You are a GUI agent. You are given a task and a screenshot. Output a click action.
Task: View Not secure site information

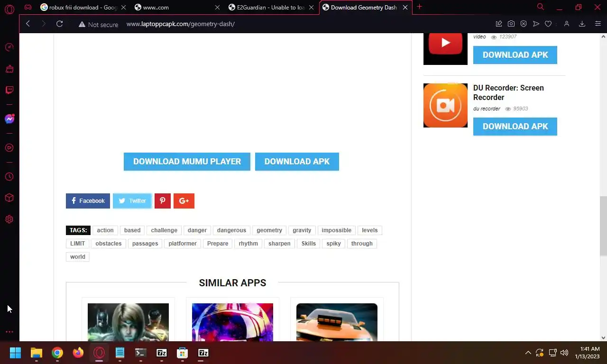click(98, 24)
